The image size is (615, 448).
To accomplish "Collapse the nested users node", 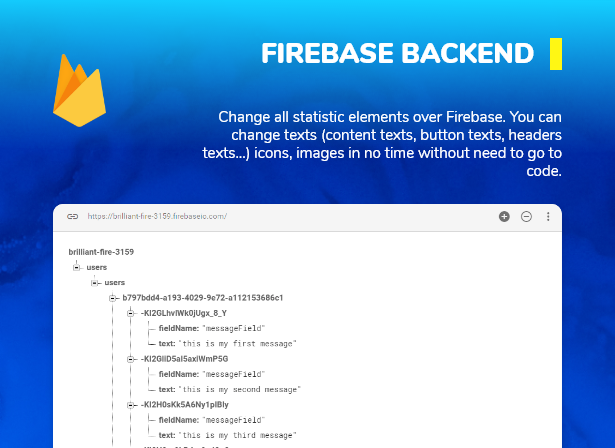I will click(95, 283).
